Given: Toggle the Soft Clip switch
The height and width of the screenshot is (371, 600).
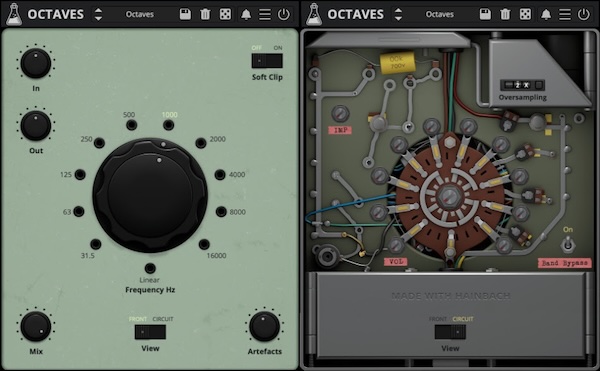Looking at the screenshot, I should [267, 60].
